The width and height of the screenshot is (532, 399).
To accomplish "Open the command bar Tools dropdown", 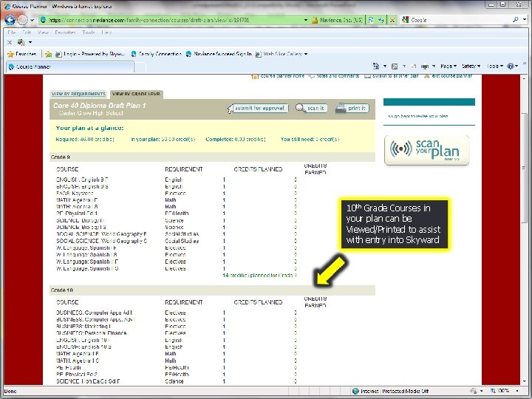I will tap(494, 66).
